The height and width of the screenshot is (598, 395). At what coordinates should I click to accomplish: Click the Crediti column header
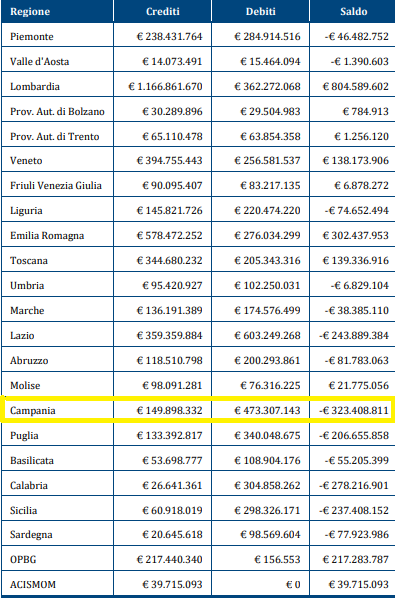pos(163,11)
